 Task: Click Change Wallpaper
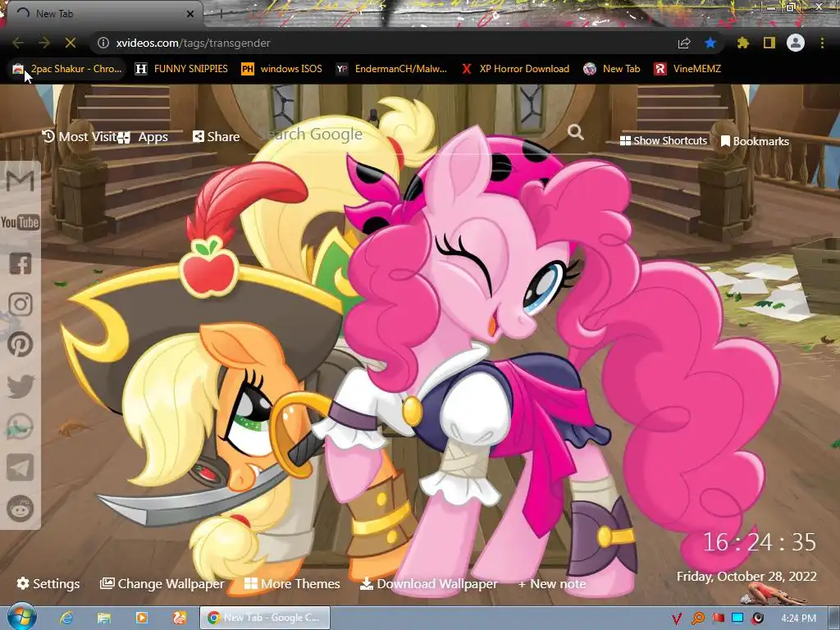(162, 583)
